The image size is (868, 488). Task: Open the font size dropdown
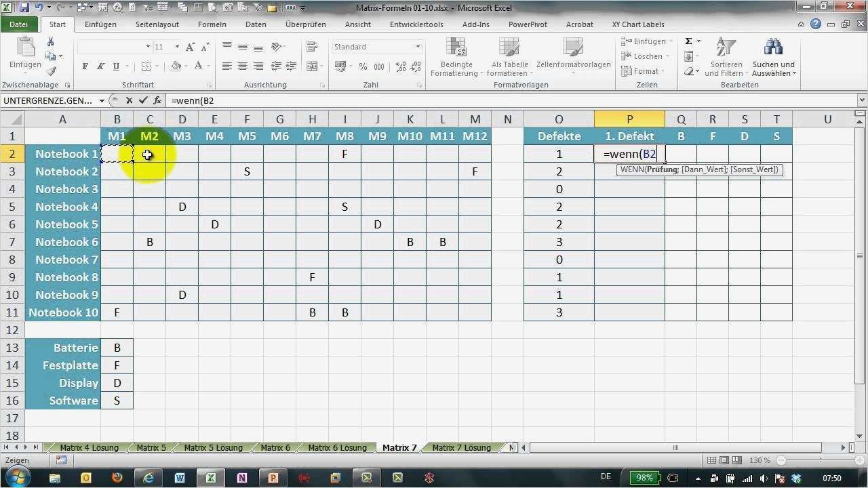click(x=176, y=47)
